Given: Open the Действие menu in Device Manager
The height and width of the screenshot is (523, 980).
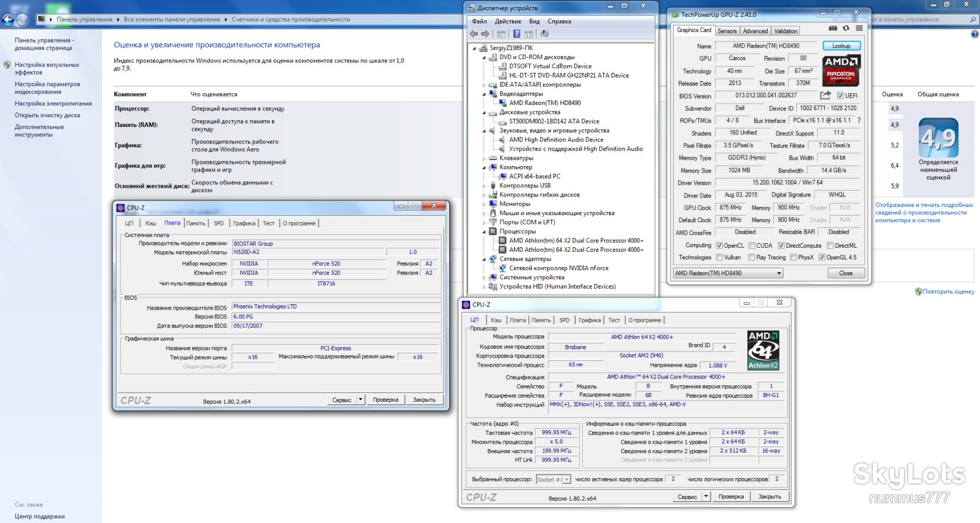Looking at the screenshot, I should [x=508, y=22].
